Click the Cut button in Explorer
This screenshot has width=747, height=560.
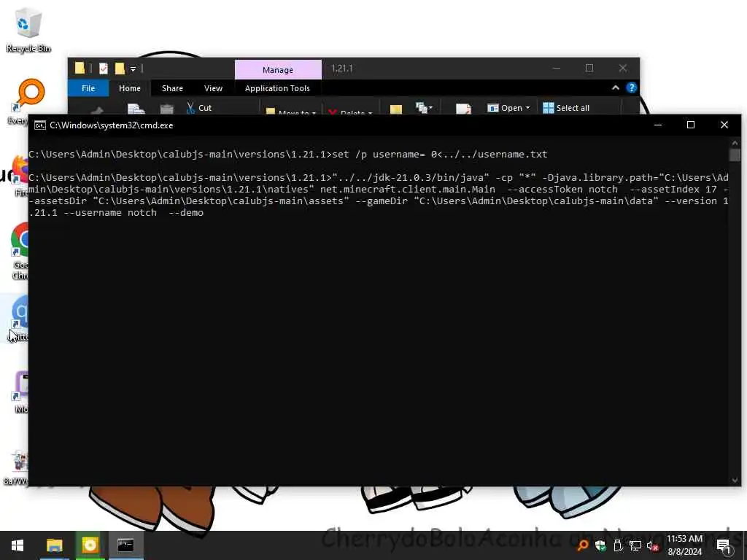(199, 108)
